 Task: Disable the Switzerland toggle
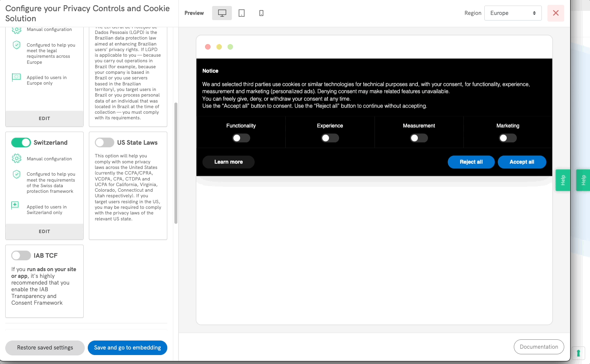pos(21,142)
